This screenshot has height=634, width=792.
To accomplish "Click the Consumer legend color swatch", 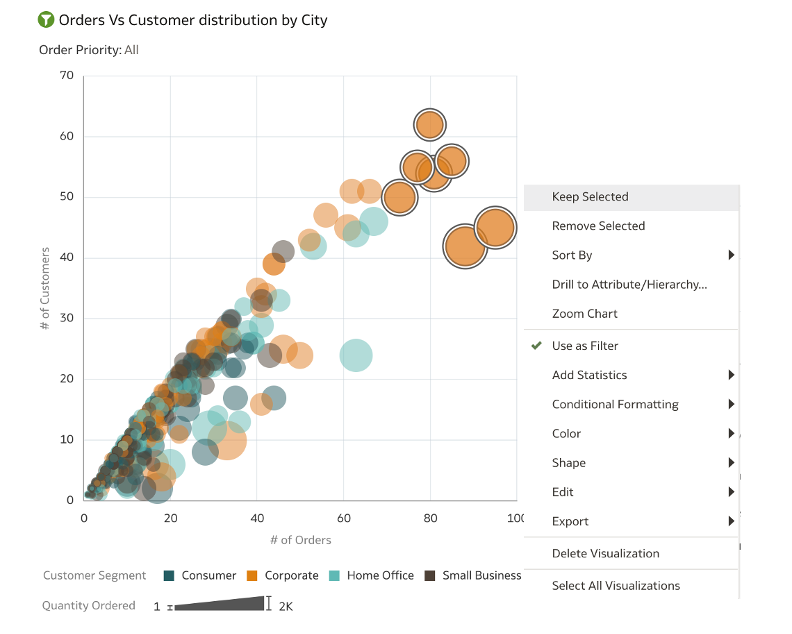I will click(x=169, y=576).
